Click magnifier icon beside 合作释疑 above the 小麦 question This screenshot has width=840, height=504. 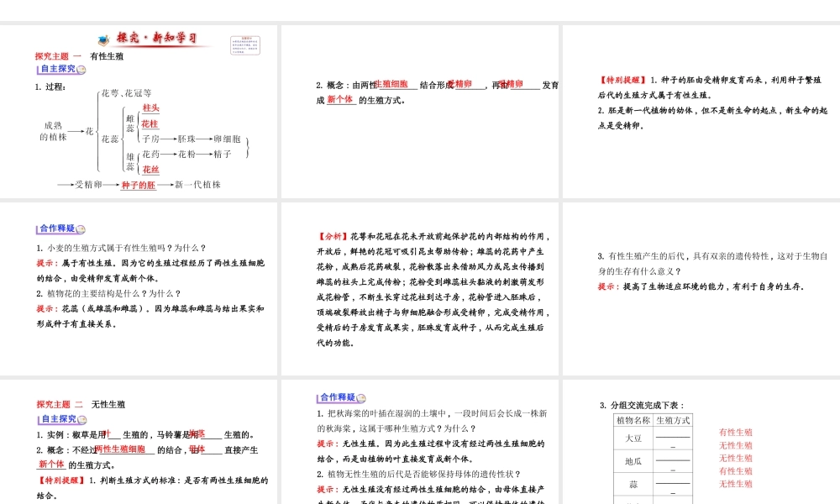click(x=81, y=229)
